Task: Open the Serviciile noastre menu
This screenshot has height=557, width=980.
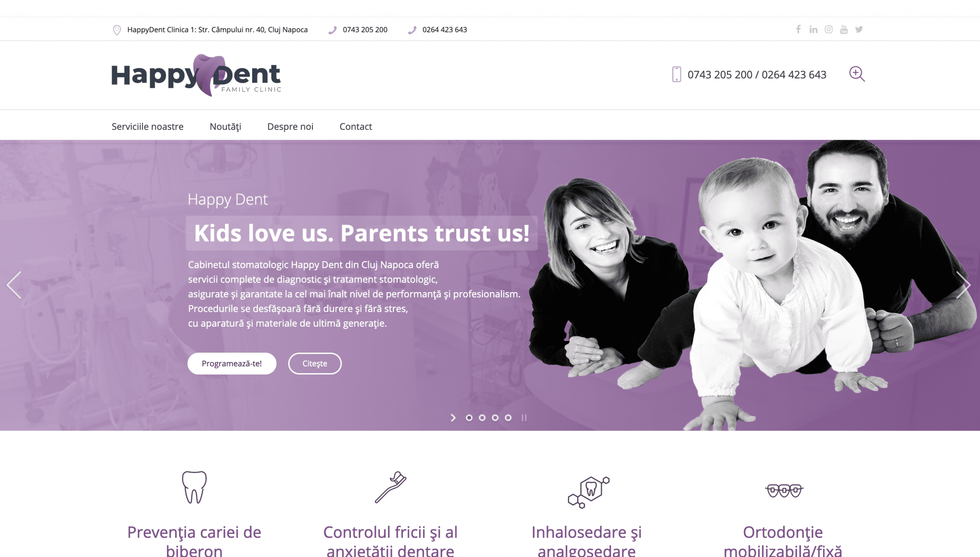Action: (147, 126)
